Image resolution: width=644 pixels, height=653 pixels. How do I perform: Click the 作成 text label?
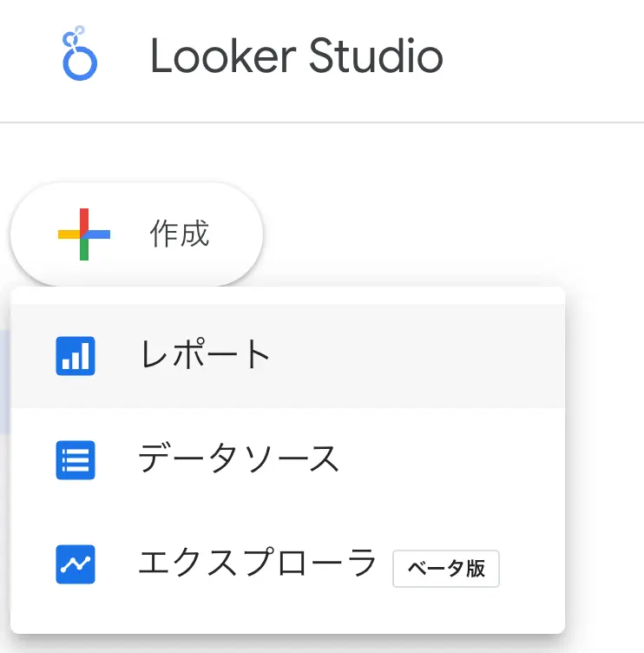click(180, 234)
